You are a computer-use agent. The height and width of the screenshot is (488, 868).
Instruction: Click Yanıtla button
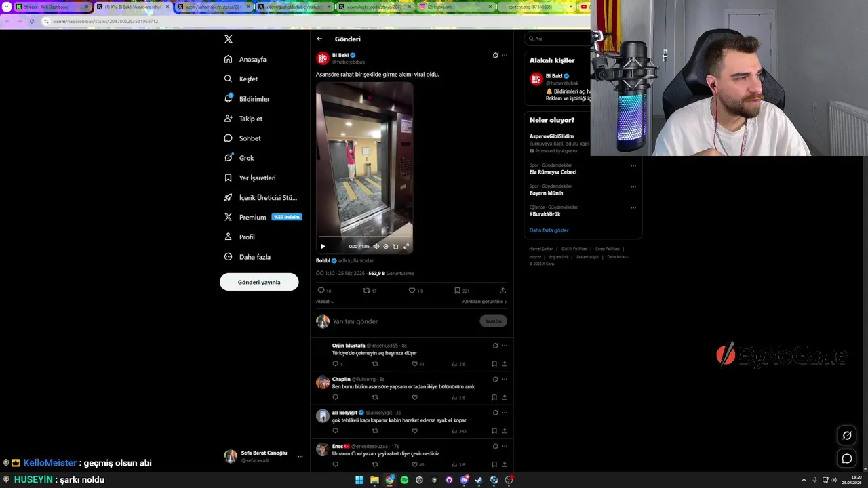(493, 321)
